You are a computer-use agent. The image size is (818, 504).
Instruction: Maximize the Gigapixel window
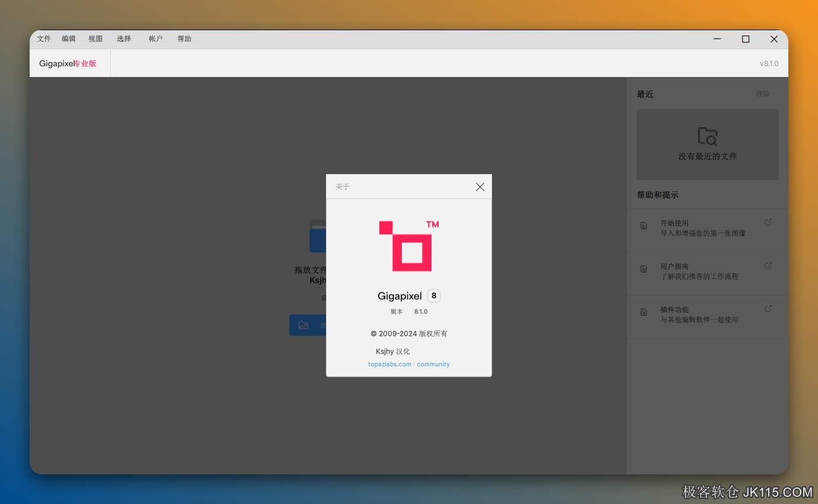pyautogui.click(x=746, y=39)
